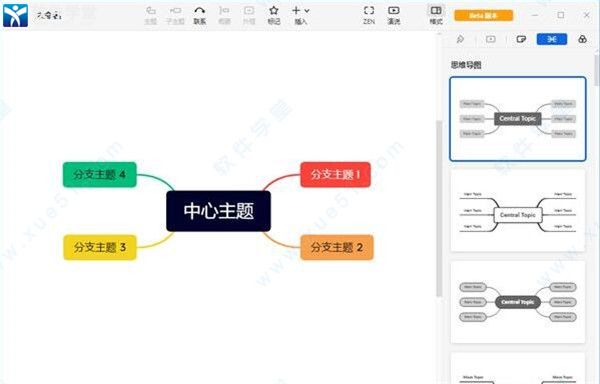Select the blue structure tab
The width and height of the screenshot is (600, 384).
pos(551,39)
